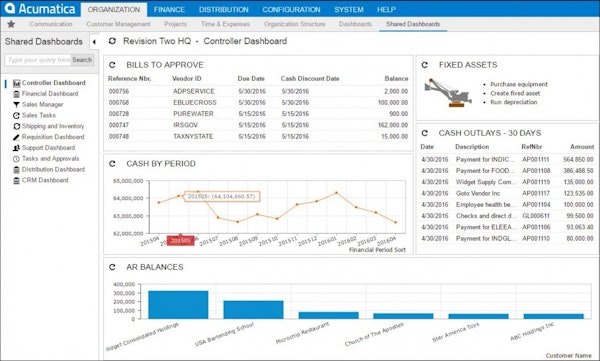Click the Search button
Image resolution: width=600 pixels, height=361 pixels.
[x=82, y=60]
